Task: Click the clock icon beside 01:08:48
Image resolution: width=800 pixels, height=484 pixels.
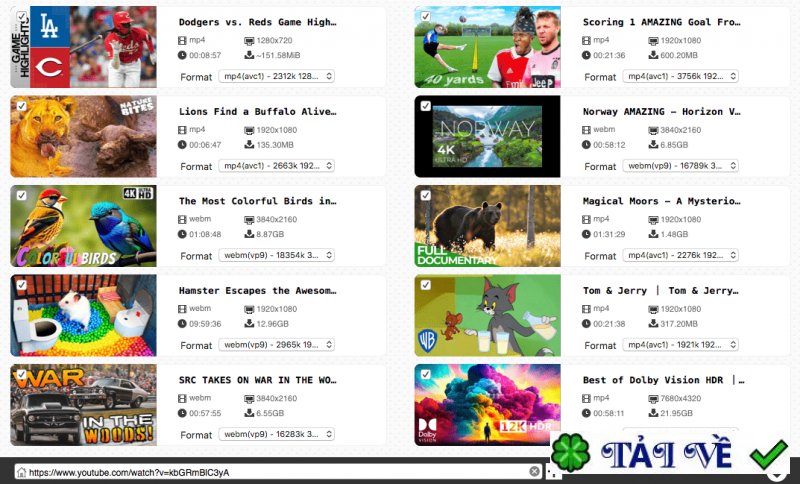Action: coord(182,234)
